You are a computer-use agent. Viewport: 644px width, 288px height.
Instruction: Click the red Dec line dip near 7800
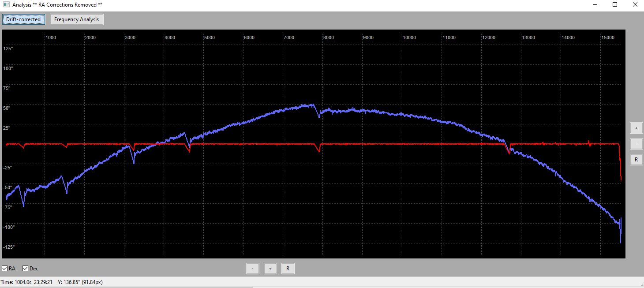point(319,148)
